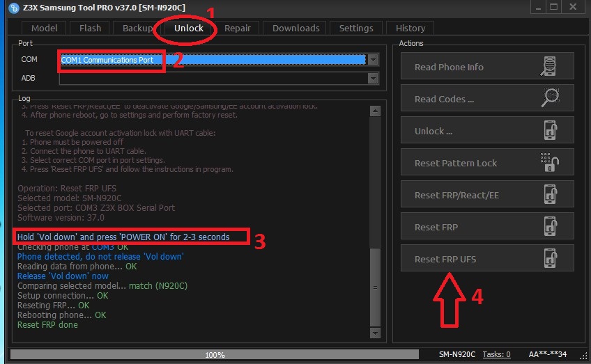Click 'Selected port: COM3 Z3X BOX Serial Port' line
591x364 pixels.
click(96, 208)
